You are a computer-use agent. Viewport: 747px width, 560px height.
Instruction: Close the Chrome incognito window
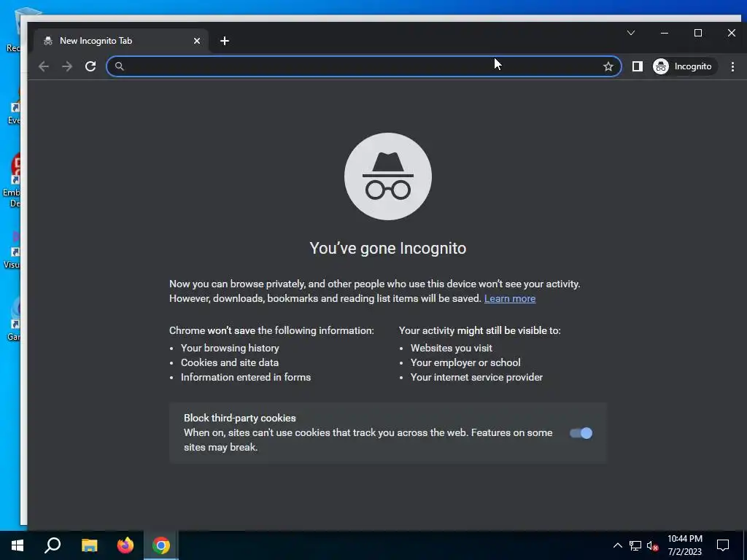click(731, 33)
